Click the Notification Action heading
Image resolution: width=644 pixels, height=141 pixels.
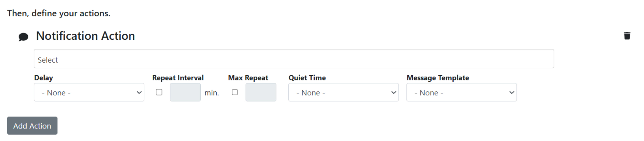pos(85,36)
